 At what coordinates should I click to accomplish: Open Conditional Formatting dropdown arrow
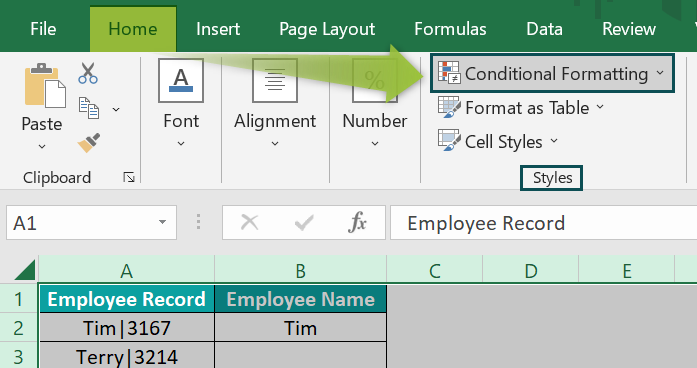(660, 73)
